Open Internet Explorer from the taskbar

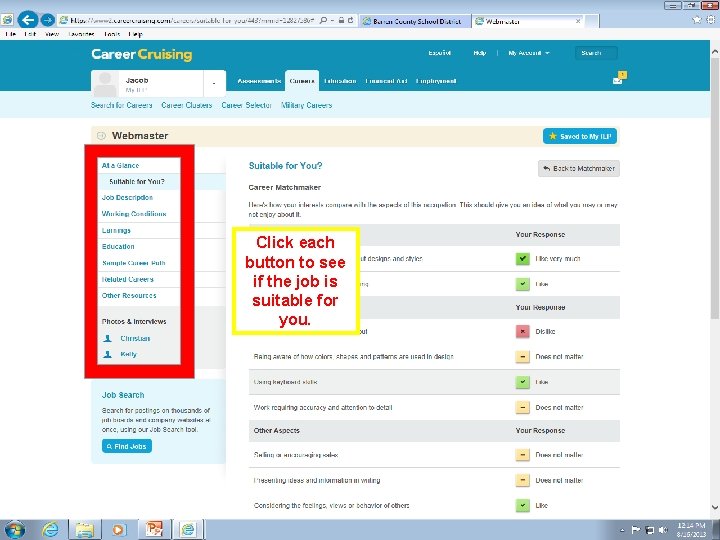pyautogui.click(x=50, y=530)
